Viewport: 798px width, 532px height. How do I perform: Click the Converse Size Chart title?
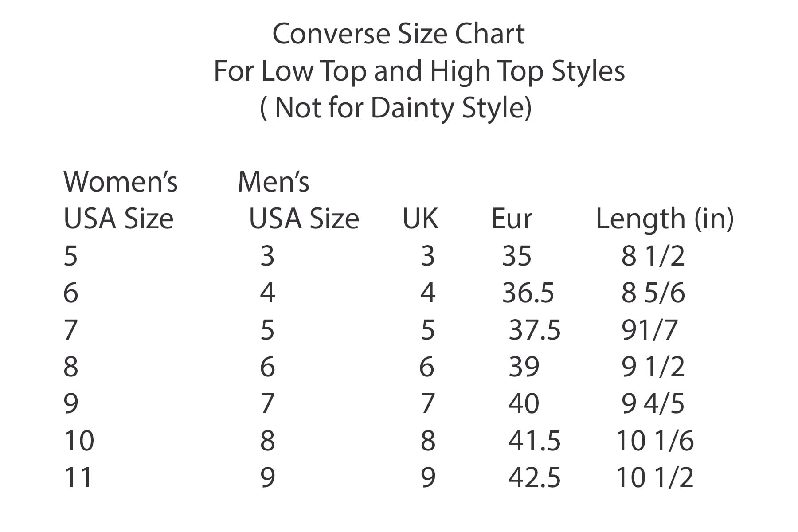(398, 34)
